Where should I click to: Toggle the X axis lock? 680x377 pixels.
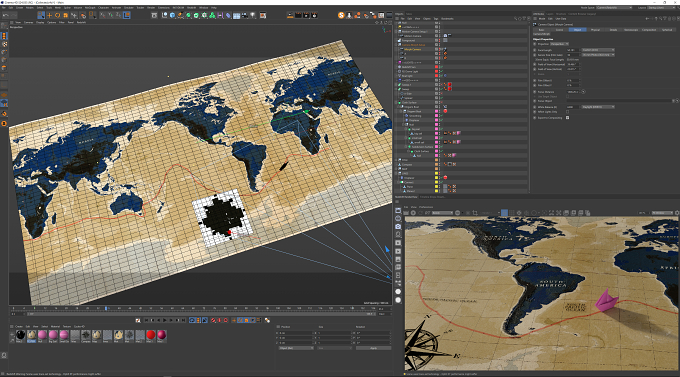point(104,15)
